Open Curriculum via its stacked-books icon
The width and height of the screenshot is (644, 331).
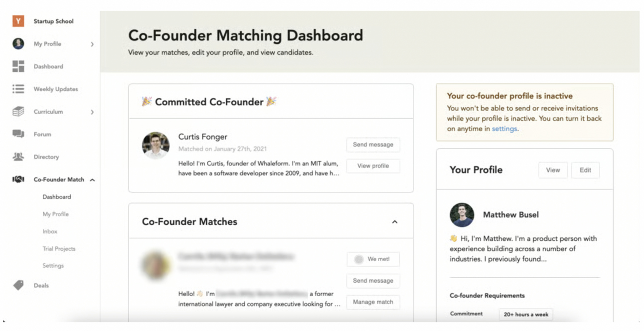[18, 111]
